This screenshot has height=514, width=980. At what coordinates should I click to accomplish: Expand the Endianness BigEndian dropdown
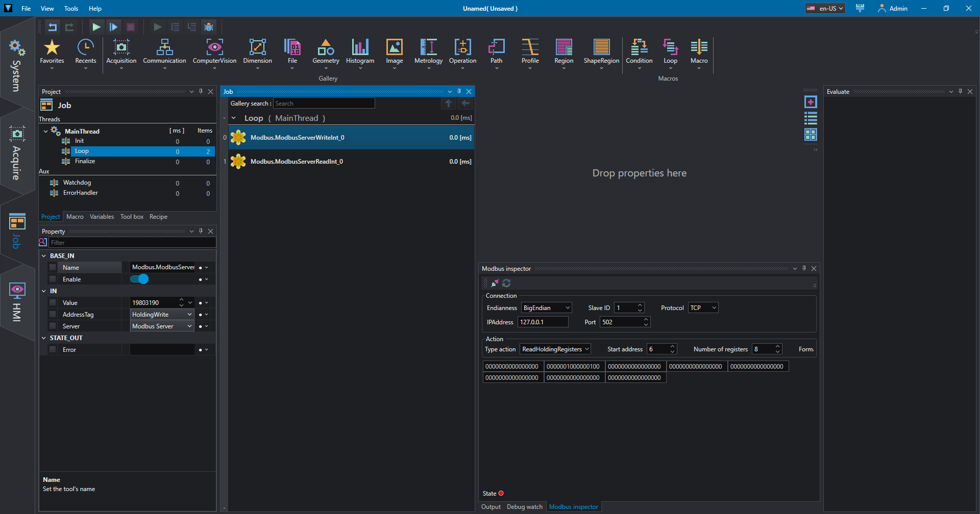546,308
